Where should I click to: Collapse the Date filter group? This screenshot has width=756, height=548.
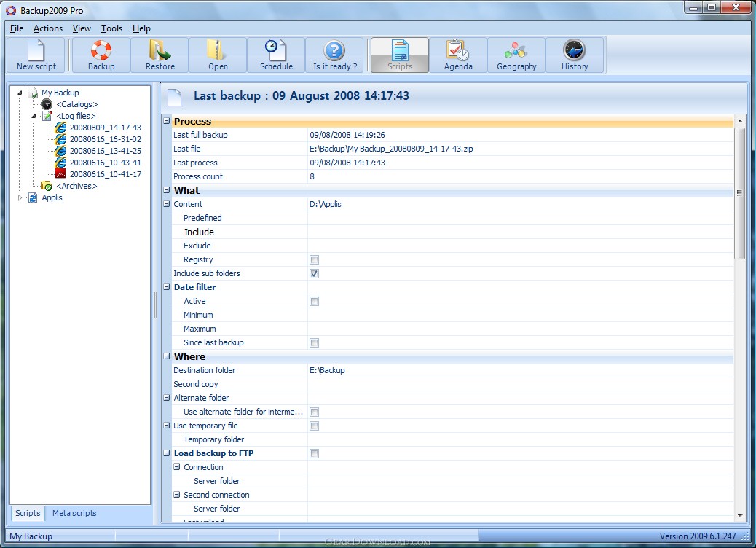[x=166, y=287]
